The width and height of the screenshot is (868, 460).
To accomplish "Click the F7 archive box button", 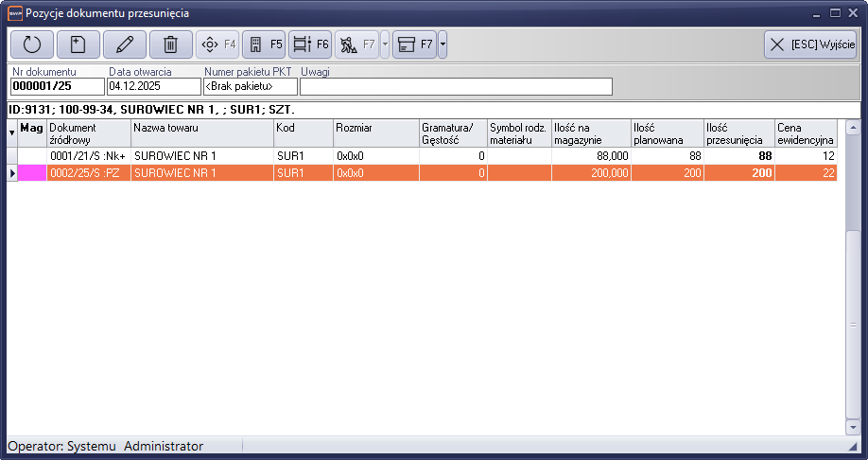I will click(414, 44).
